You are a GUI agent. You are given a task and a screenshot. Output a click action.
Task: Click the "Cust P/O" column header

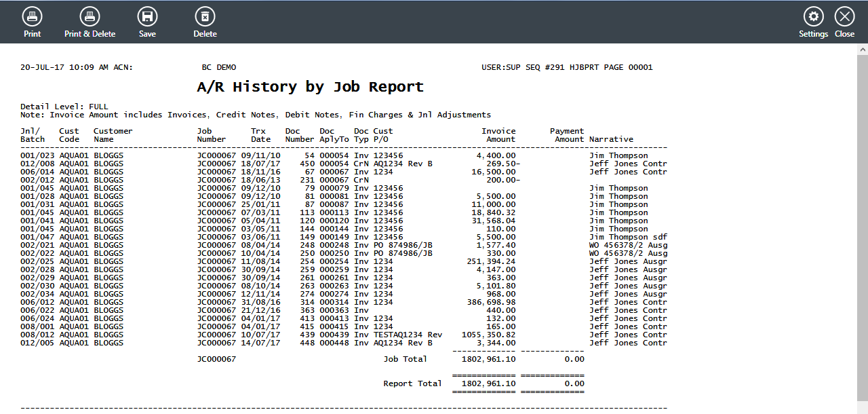tap(383, 135)
